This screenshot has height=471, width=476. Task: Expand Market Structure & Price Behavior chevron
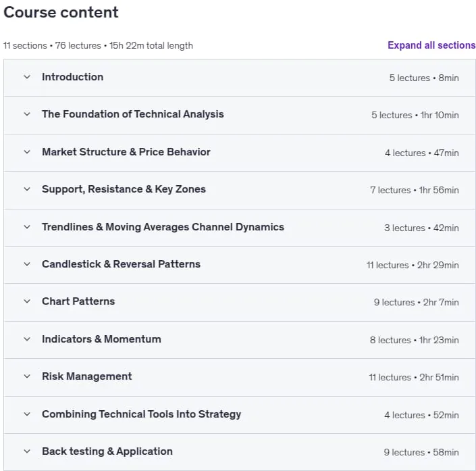coord(27,152)
